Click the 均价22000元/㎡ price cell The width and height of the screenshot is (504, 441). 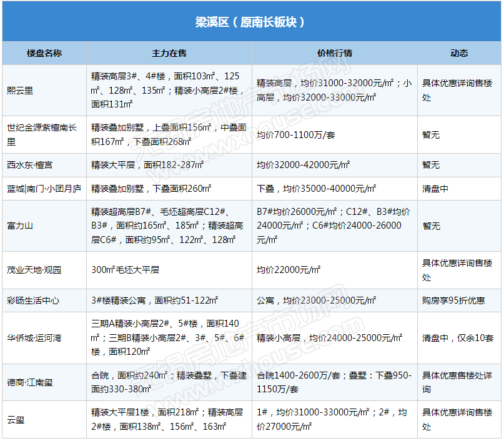289,270
